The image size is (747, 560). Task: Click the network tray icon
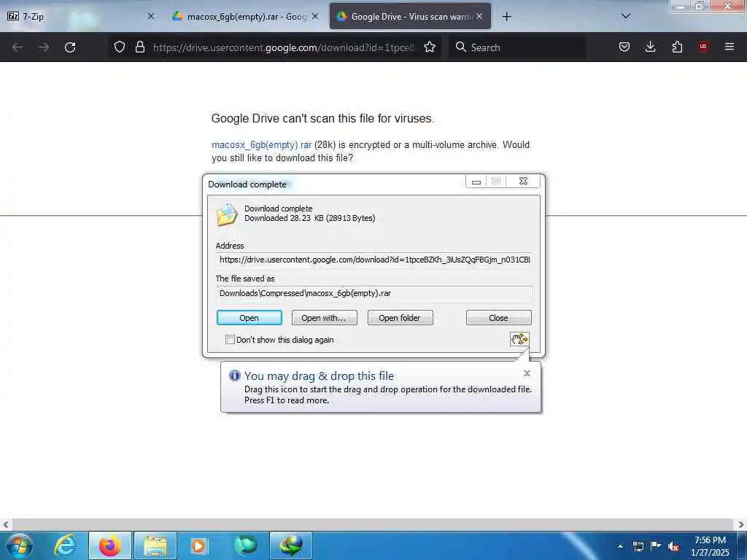(638, 547)
